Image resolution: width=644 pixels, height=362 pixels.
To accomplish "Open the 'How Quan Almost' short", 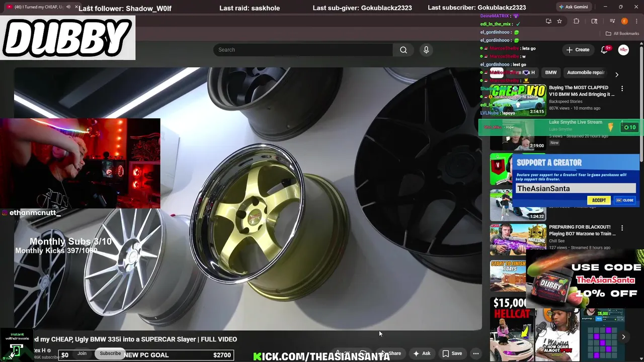I will tap(557, 334).
